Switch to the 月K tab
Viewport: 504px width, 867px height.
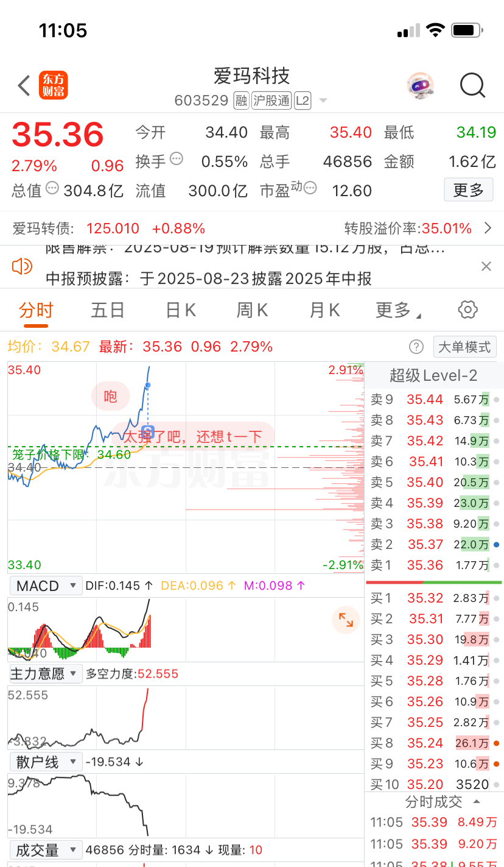[x=324, y=310]
